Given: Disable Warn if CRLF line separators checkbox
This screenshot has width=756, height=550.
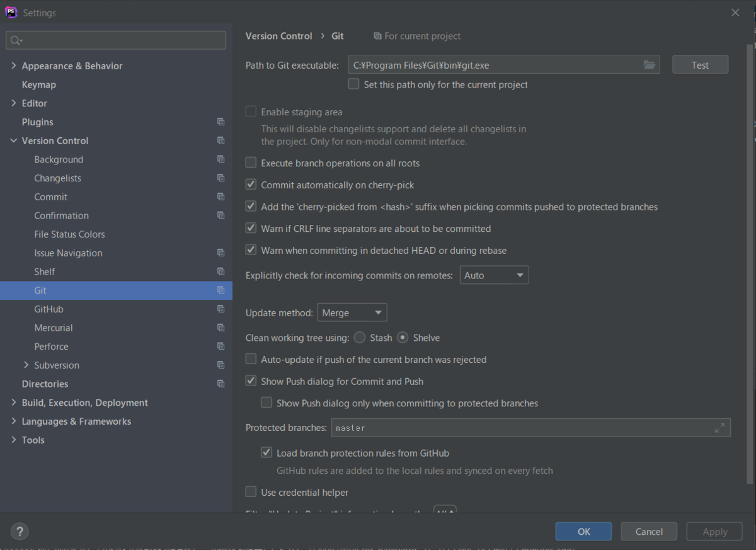Looking at the screenshot, I should pyautogui.click(x=251, y=228).
